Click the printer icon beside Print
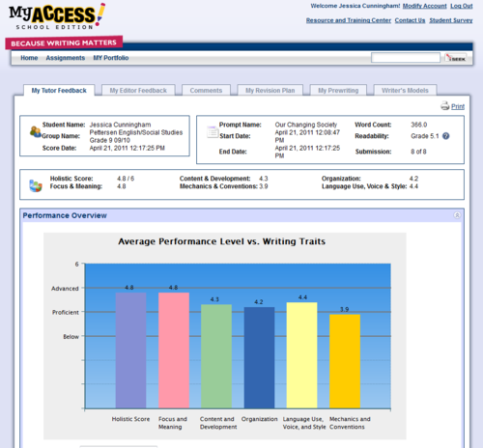Image resolution: width=483 pixels, height=448 pixels. [x=445, y=106]
